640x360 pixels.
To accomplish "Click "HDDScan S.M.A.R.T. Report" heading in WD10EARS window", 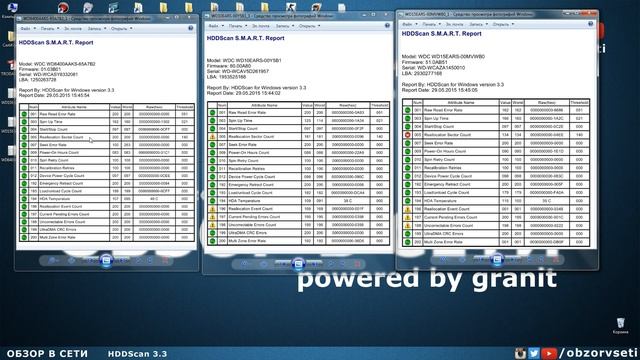I will [x=245, y=38].
